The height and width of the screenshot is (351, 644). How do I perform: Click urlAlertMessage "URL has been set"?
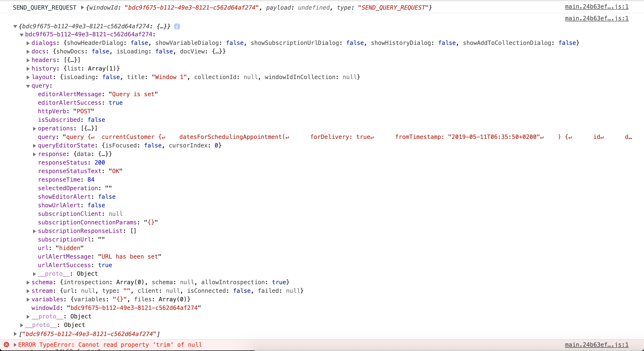[130, 256]
